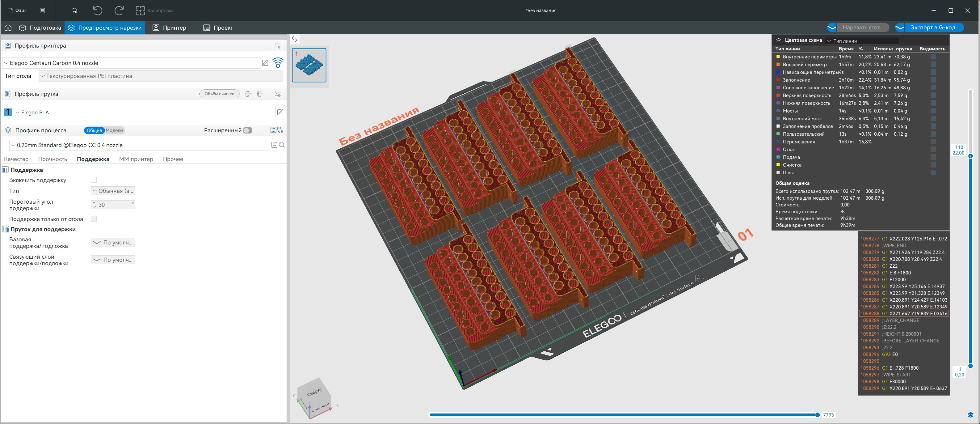
Task: Open the "Подготовка" tab
Action: [40, 28]
